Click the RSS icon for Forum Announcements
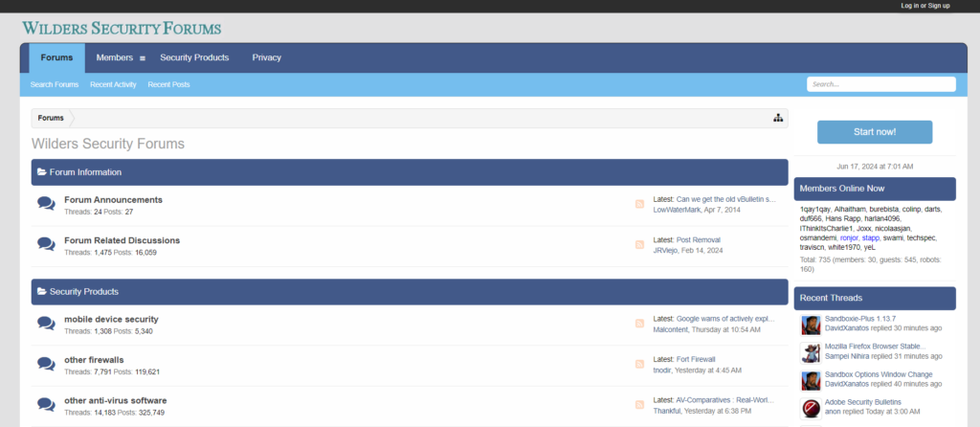The image size is (980, 427). click(639, 204)
